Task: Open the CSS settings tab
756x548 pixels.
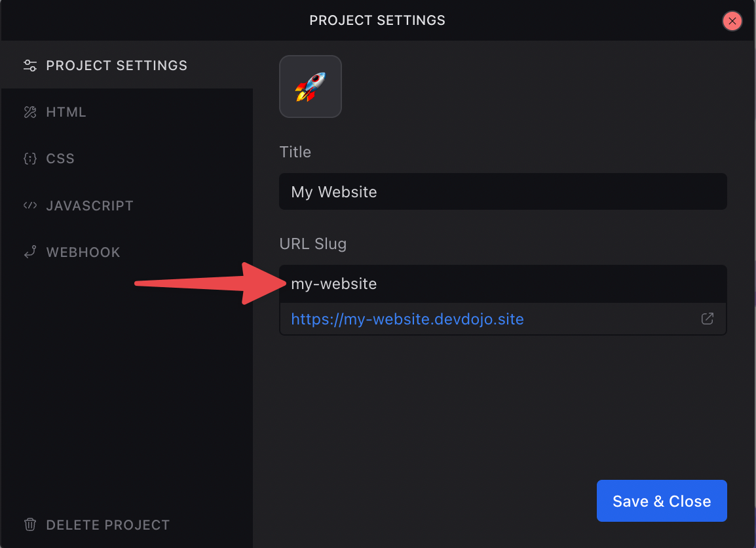Action: [60, 159]
